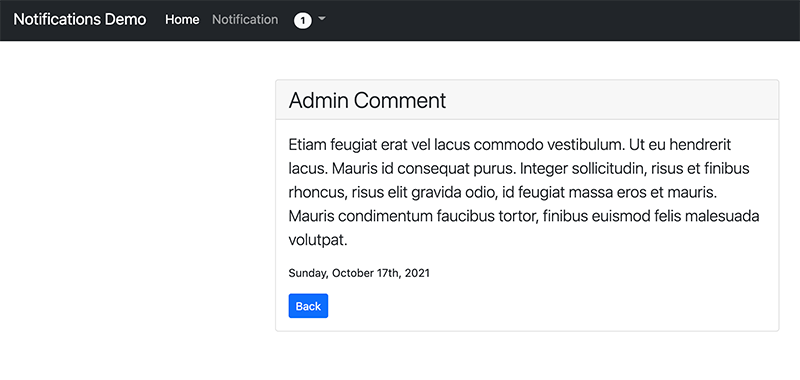Open the Home nav link
Image resolution: width=800 pixels, height=380 pixels.
click(182, 19)
